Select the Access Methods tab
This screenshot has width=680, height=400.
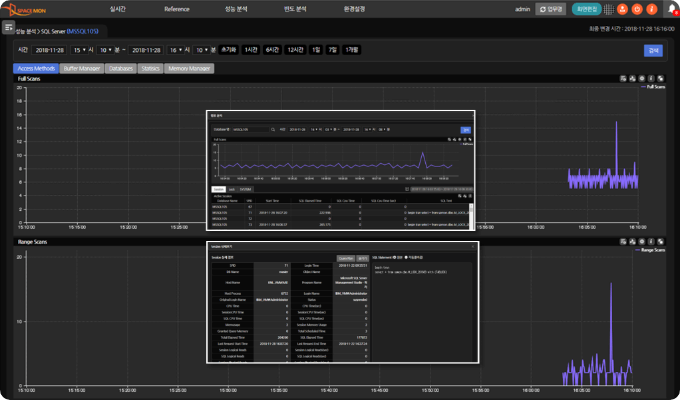pyautogui.click(x=36, y=69)
